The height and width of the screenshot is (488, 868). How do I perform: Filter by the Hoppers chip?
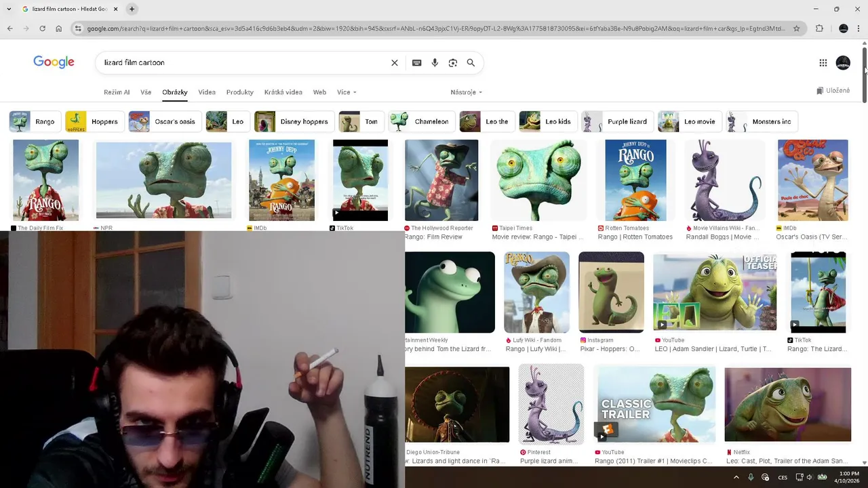[x=94, y=121]
